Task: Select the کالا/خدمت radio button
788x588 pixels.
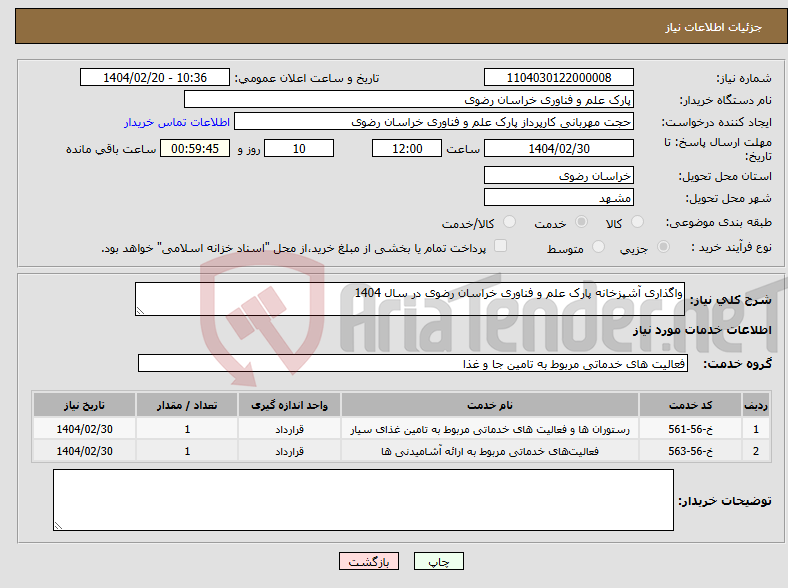Action: 510,222
